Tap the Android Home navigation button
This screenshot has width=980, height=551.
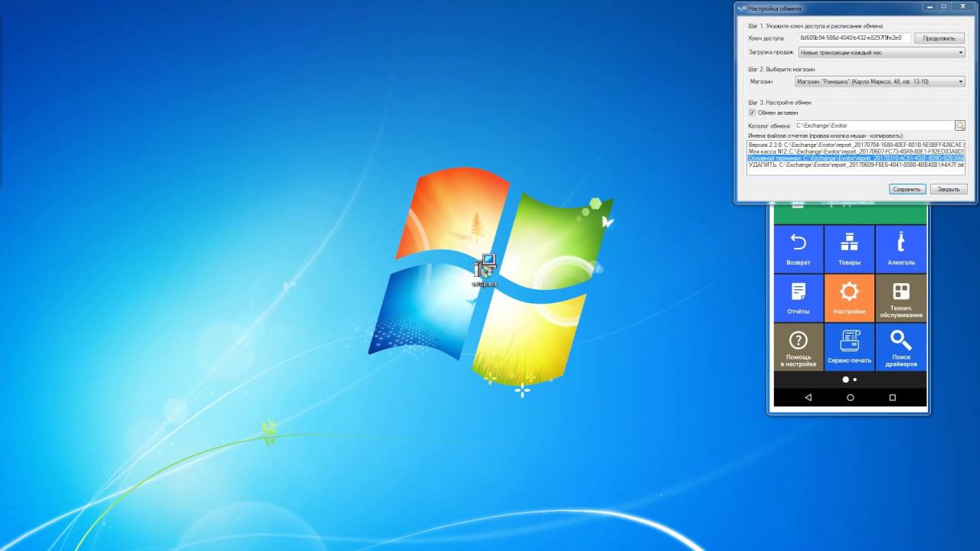click(850, 398)
